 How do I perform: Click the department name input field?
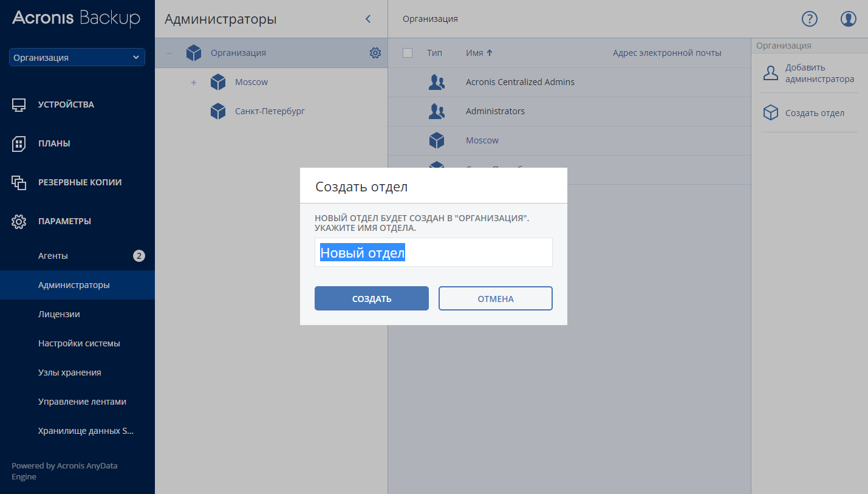point(433,252)
